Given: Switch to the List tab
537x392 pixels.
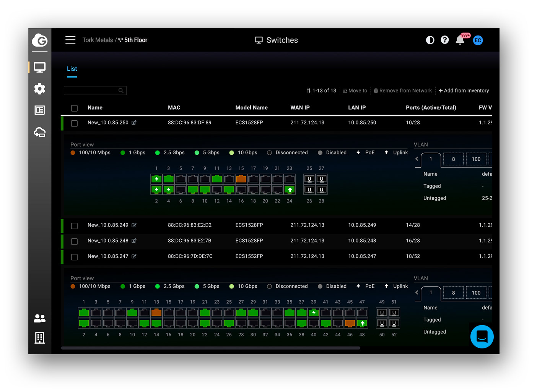Looking at the screenshot, I should [x=72, y=69].
